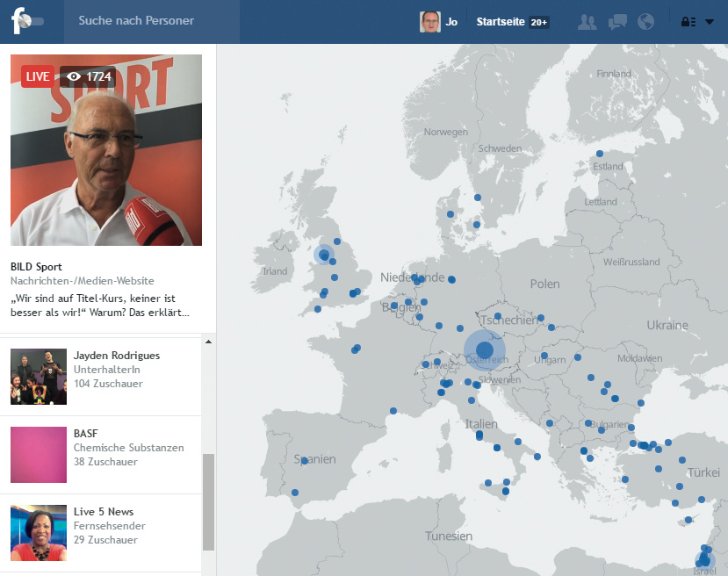Open the BILD Sport page link
The image size is (728, 576).
click(36, 266)
